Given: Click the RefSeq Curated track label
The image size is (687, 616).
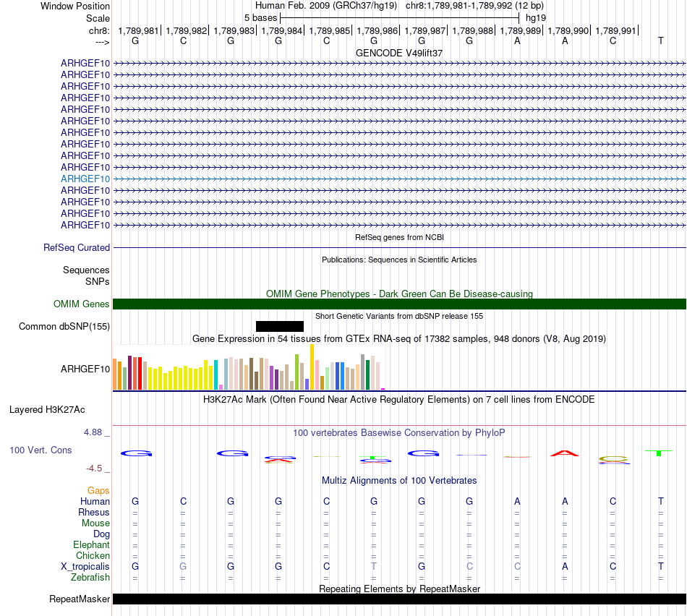Looking at the screenshot, I should 77,247.
